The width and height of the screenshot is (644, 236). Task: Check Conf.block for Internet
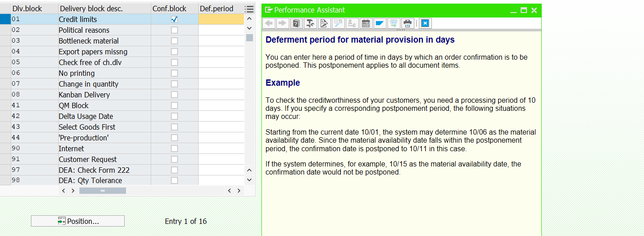tap(174, 149)
